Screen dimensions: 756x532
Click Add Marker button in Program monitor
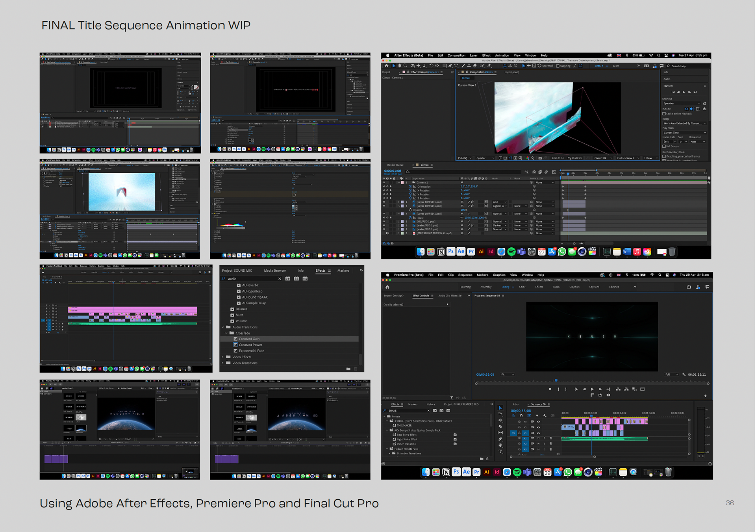pyautogui.click(x=550, y=389)
